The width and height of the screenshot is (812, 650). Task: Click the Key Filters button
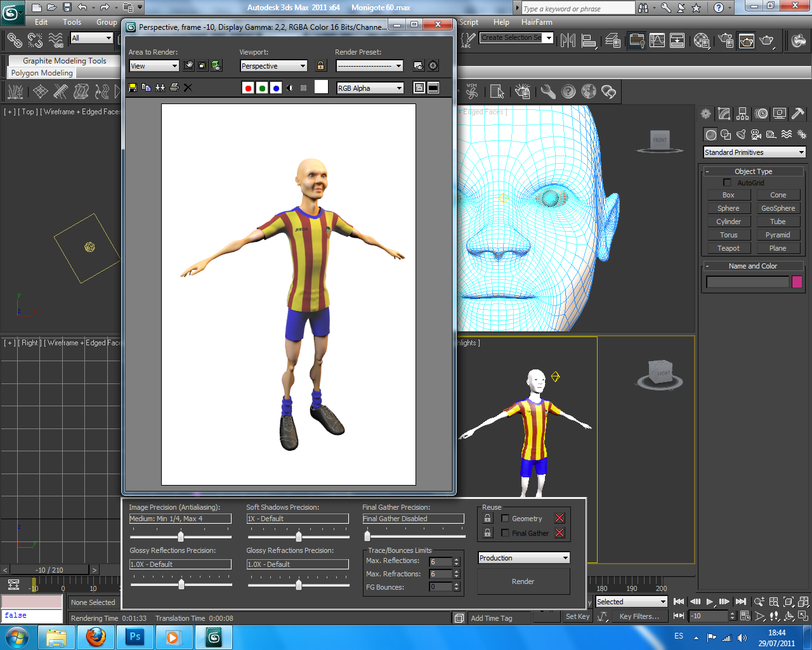click(639, 616)
